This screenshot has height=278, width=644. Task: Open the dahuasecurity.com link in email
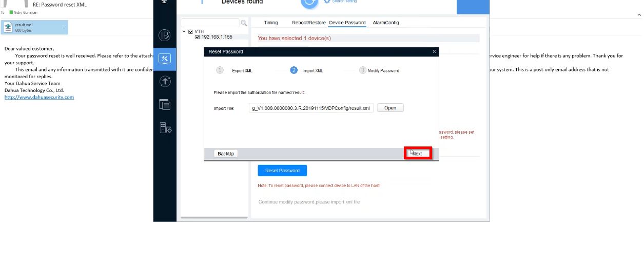(x=39, y=97)
